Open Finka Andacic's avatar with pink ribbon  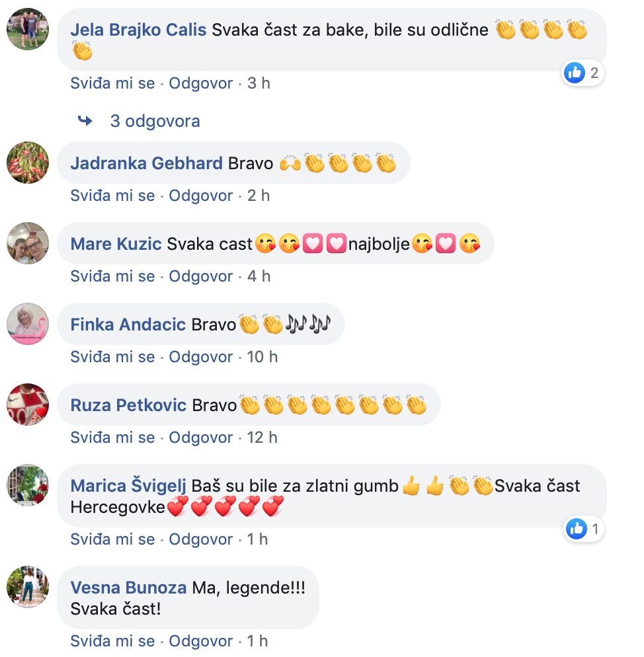click(x=28, y=324)
